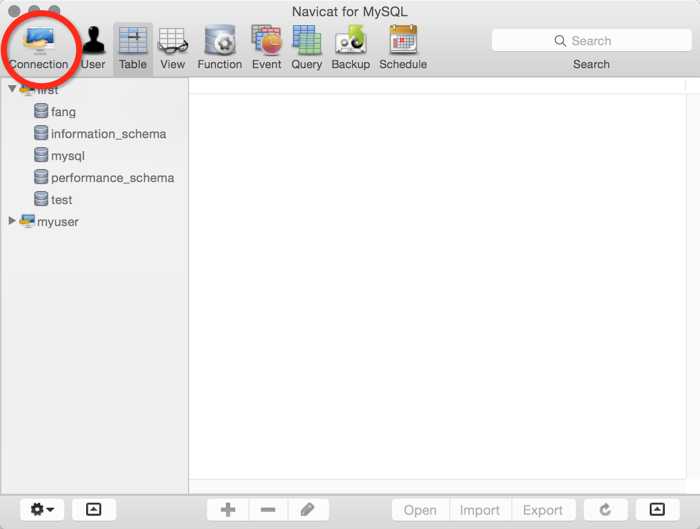Click the myuser connection monitor icon
Image resolution: width=700 pixels, height=529 pixels.
pyautogui.click(x=27, y=221)
